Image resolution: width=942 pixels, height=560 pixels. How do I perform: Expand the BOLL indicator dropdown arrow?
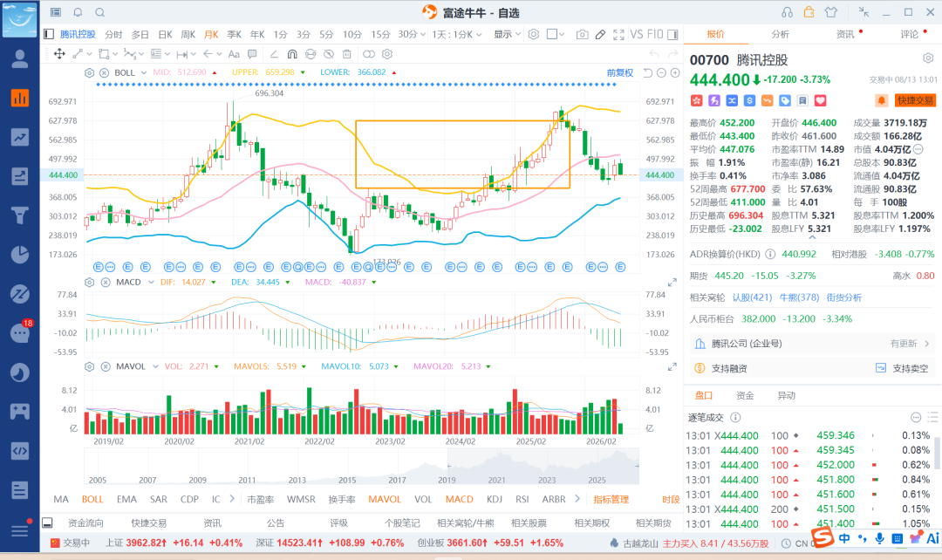(144, 72)
